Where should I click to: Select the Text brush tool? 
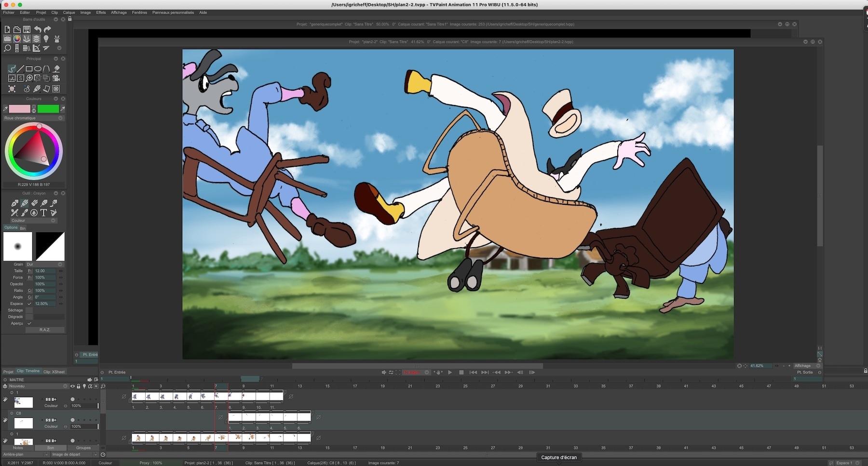pos(43,212)
